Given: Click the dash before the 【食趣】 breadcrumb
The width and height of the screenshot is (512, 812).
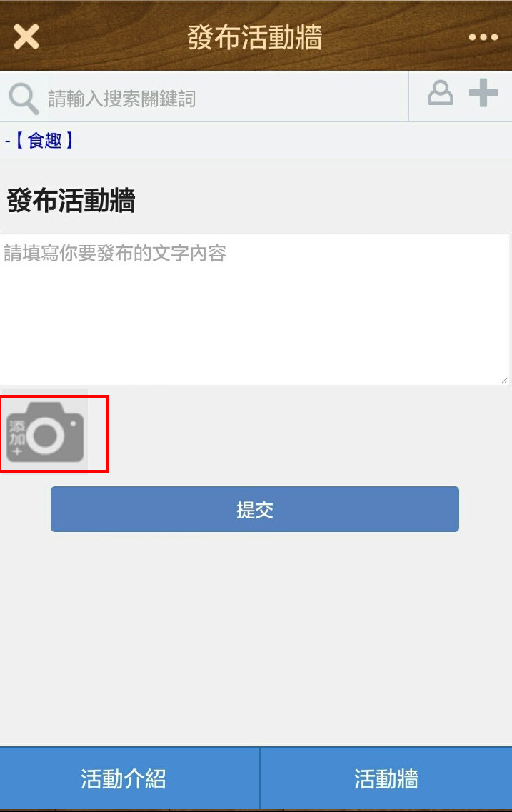Looking at the screenshot, I should pyautogui.click(x=8, y=141).
